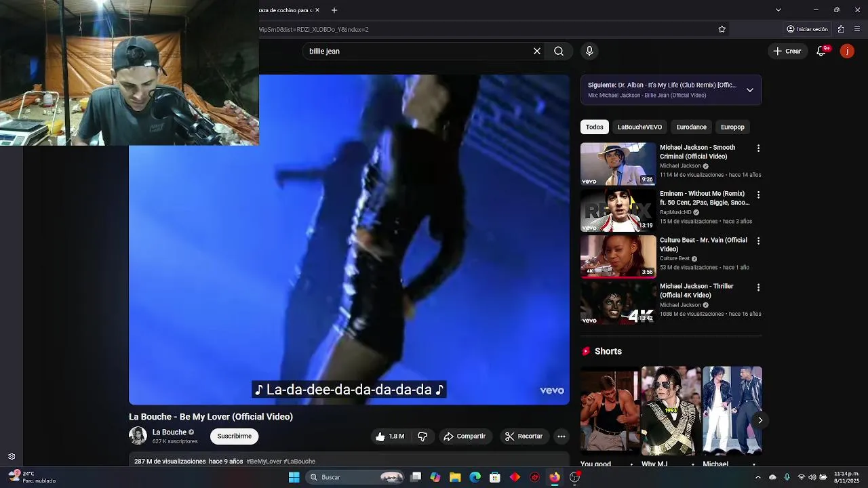Open Firefox application hamburger menu
The image size is (868, 488).
[x=857, y=29]
